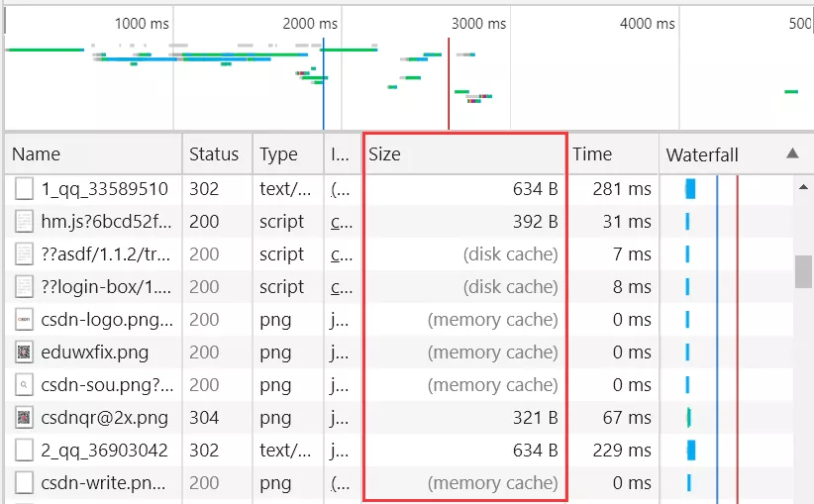Screen dimensions: 814x504
Task: Select the hm.js script file icon
Action: point(24,222)
